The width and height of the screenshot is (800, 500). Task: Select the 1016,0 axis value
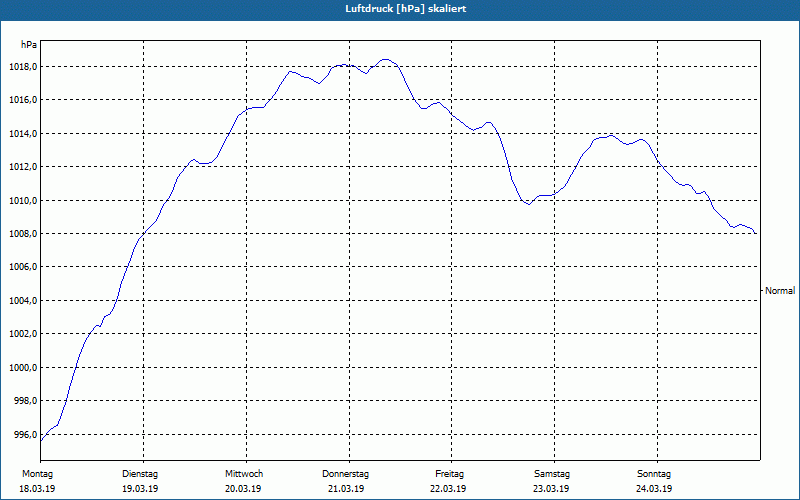click(x=23, y=100)
